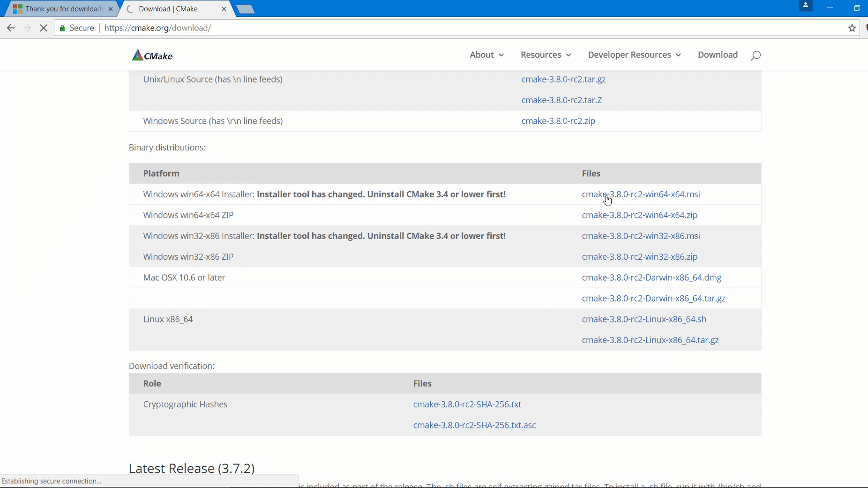Open a new tab button

246,9
